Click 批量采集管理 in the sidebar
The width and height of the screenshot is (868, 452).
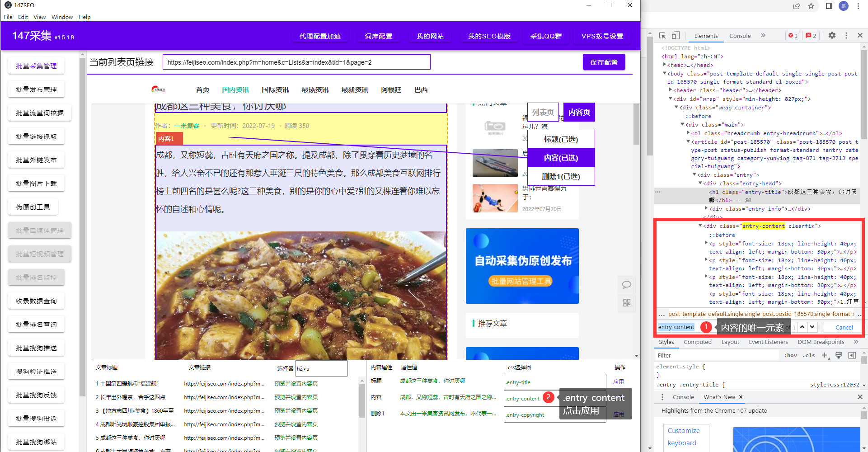point(36,66)
